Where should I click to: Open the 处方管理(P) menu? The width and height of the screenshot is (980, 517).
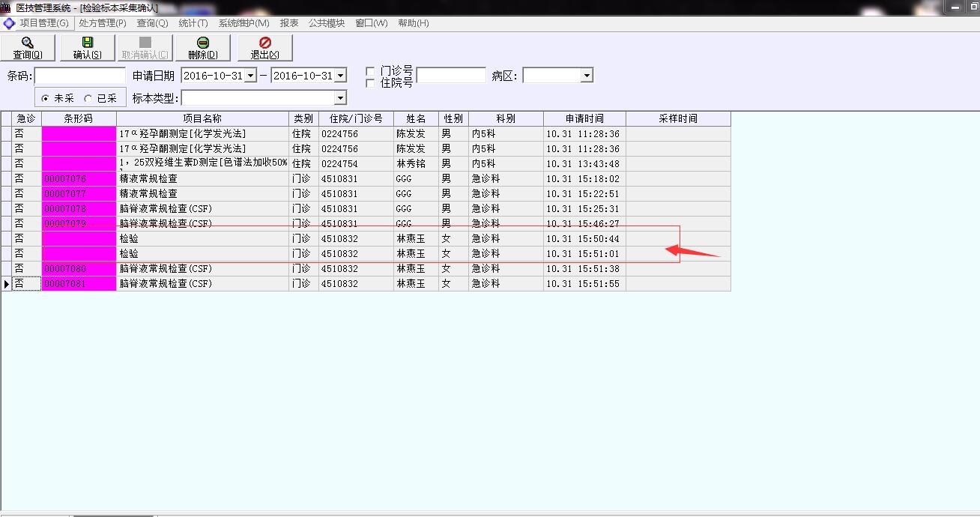[x=103, y=23]
